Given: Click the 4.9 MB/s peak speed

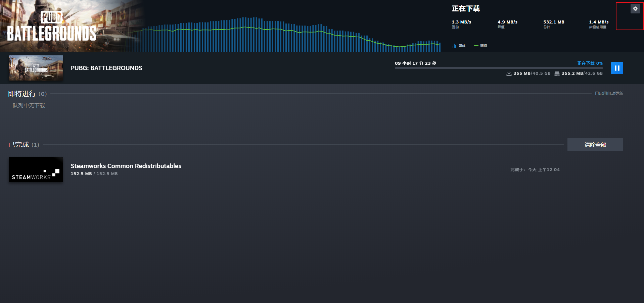Looking at the screenshot, I should click(507, 22).
